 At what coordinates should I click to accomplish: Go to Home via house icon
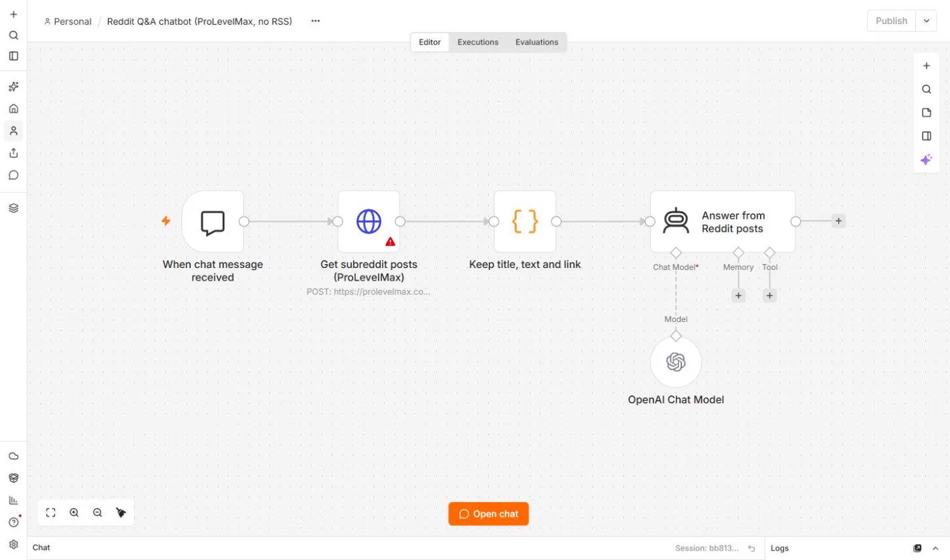13,109
